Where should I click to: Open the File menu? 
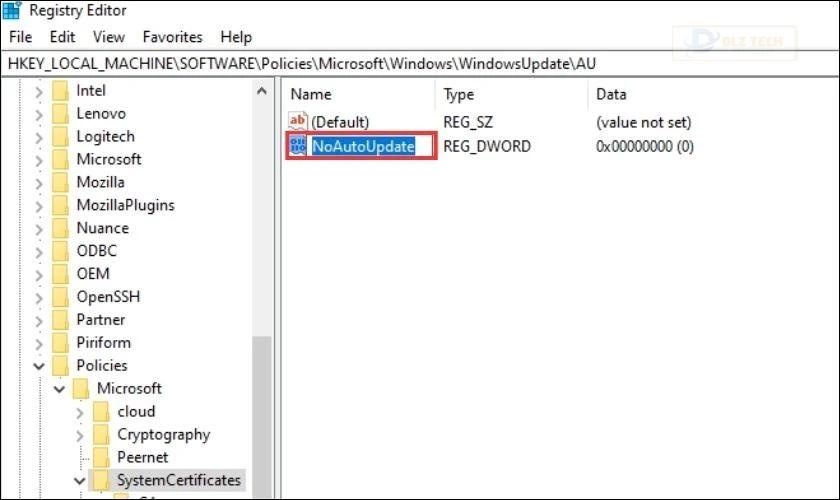[x=20, y=37]
